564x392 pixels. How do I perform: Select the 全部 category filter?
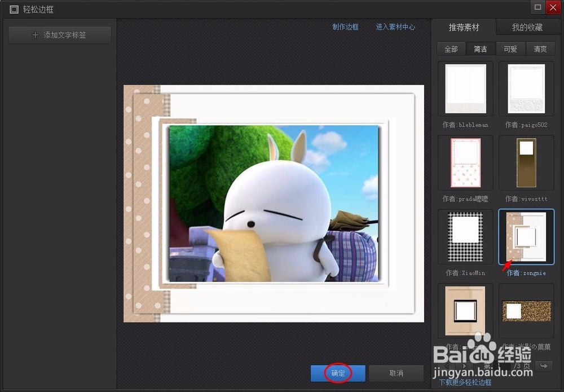coord(451,49)
